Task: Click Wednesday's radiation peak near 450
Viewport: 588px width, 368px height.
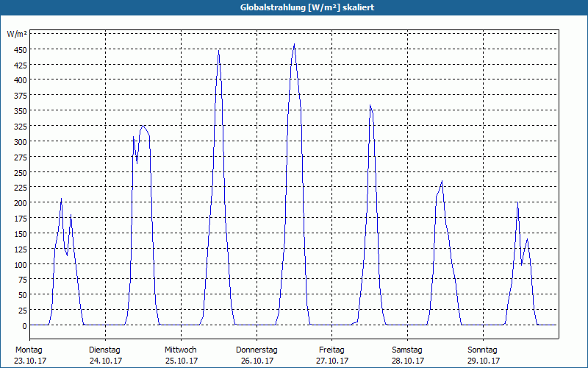Action: coord(218,51)
